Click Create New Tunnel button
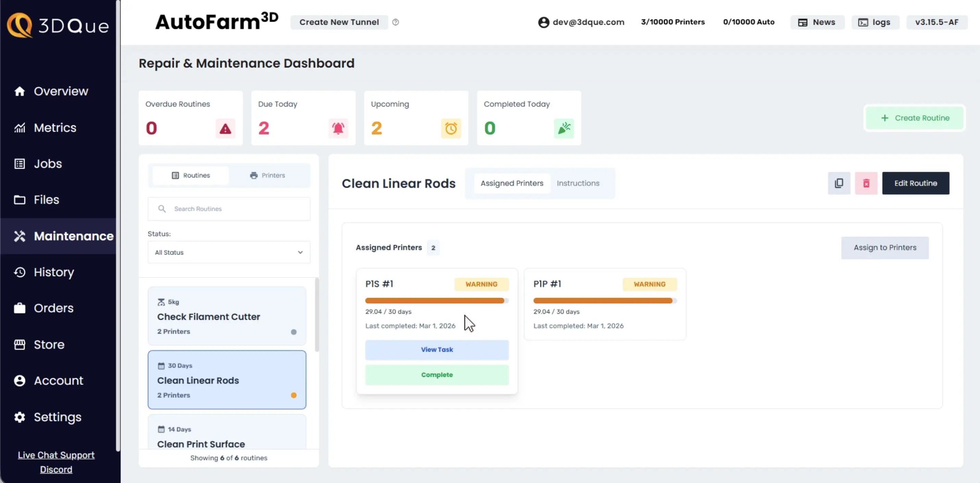The height and width of the screenshot is (483, 980). tap(339, 22)
